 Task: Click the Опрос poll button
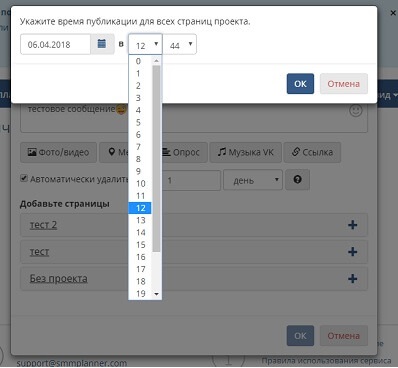click(x=185, y=152)
